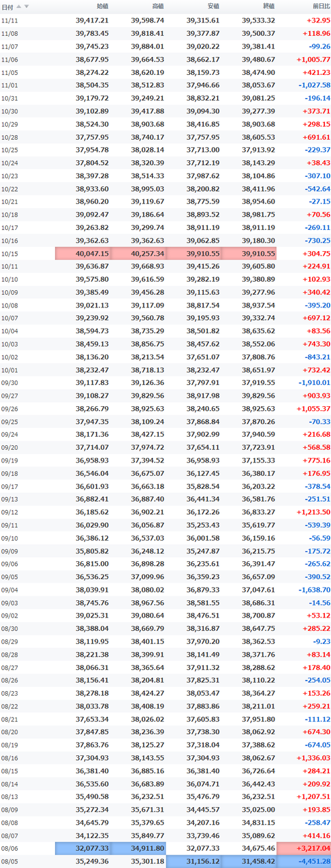Select closing value 39,380.89 on 10/10
The image size is (331, 868).
point(258,279)
